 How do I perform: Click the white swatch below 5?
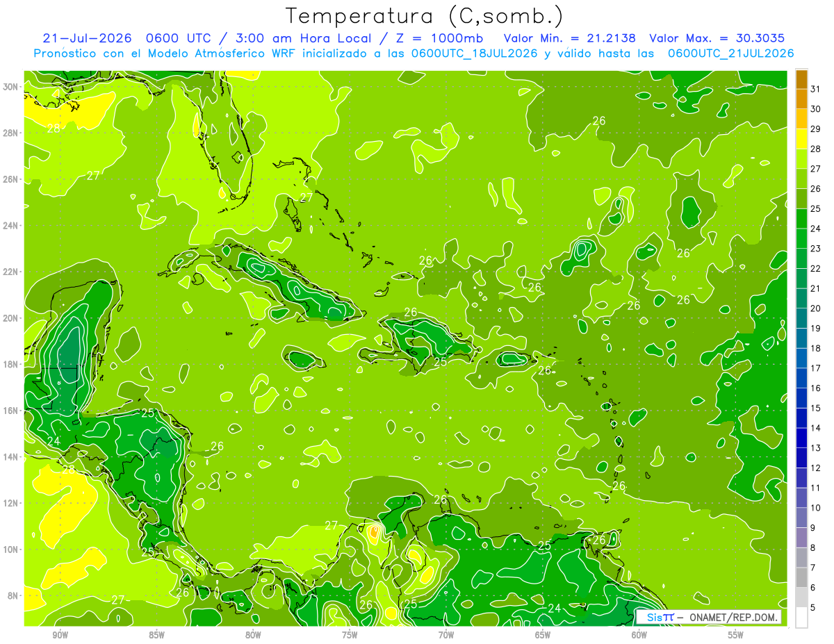[801, 617]
